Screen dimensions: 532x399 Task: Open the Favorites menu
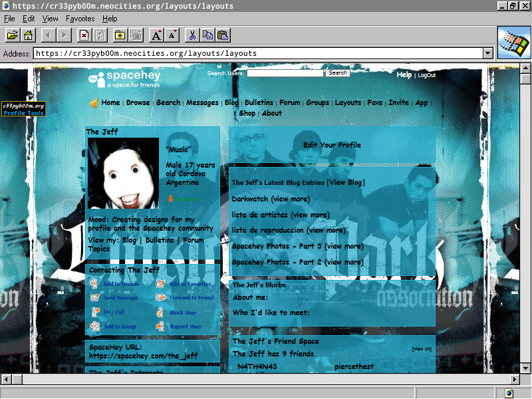click(x=80, y=19)
